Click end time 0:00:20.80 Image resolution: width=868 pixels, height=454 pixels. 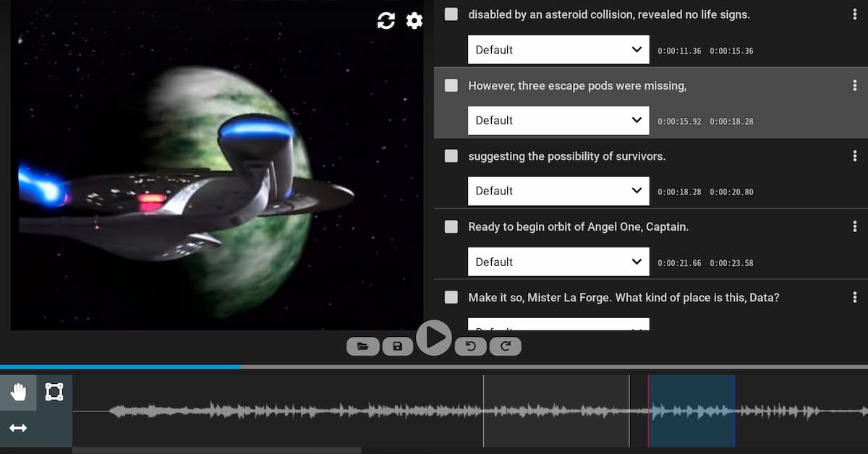coord(731,192)
